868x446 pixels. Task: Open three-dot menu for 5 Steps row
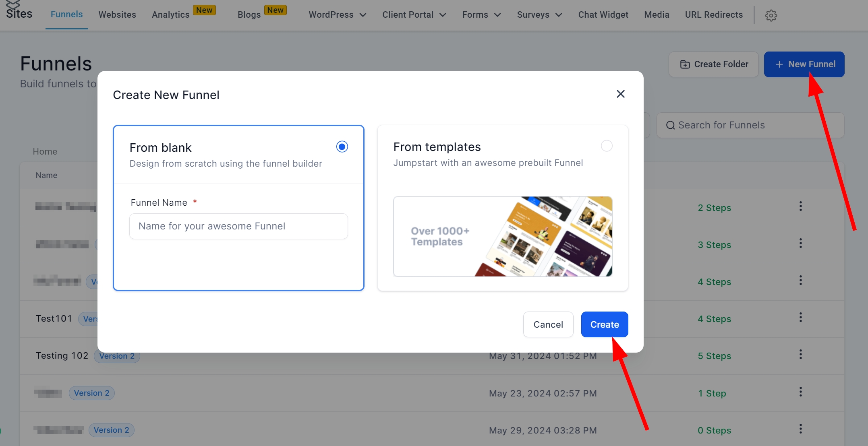coord(800,355)
